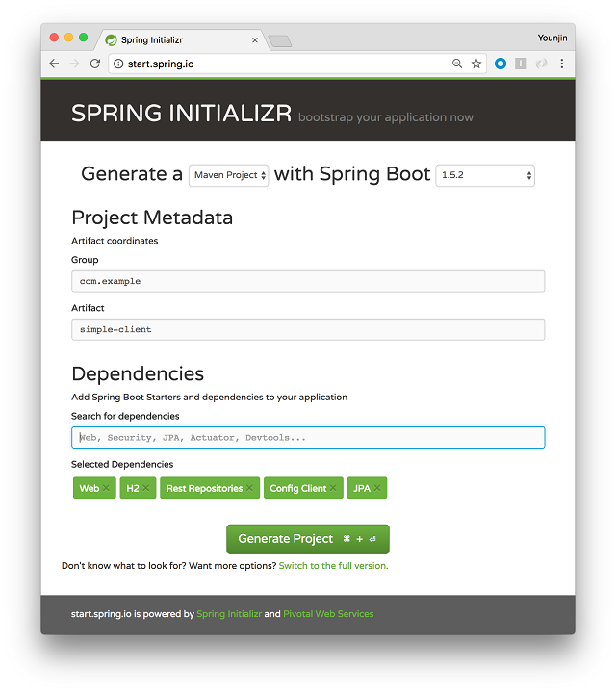This screenshot has width=616, height=693.
Task: Click the blue circular extension icon
Action: pyautogui.click(x=500, y=64)
